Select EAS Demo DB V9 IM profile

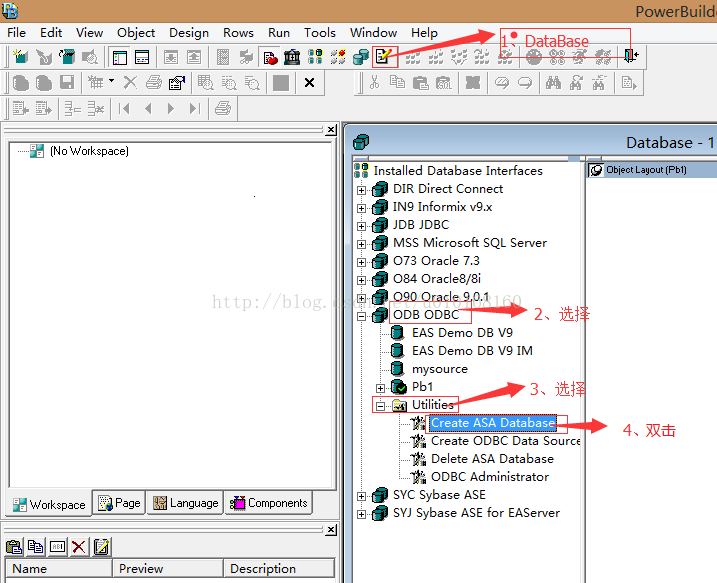tap(472, 351)
